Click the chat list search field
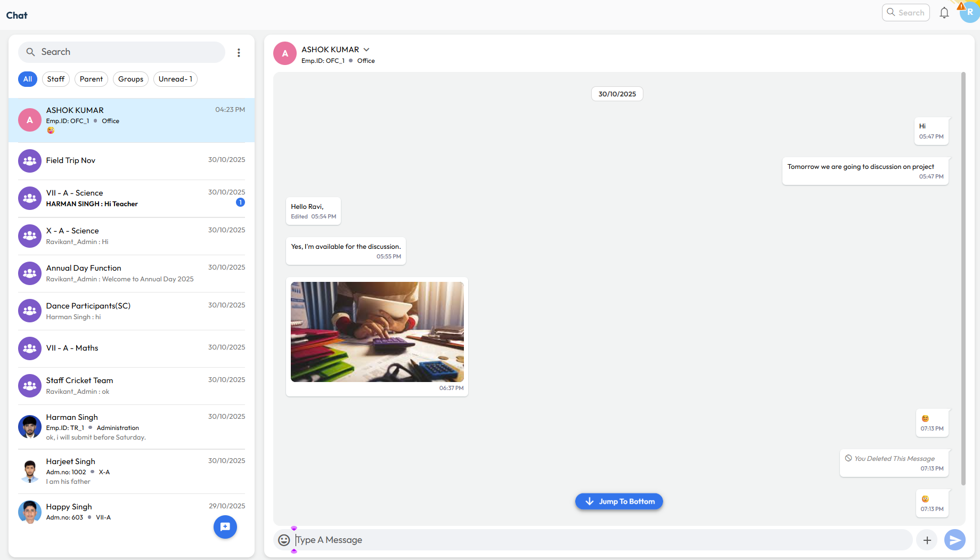Viewport: 980px width, 560px height. point(128,52)
